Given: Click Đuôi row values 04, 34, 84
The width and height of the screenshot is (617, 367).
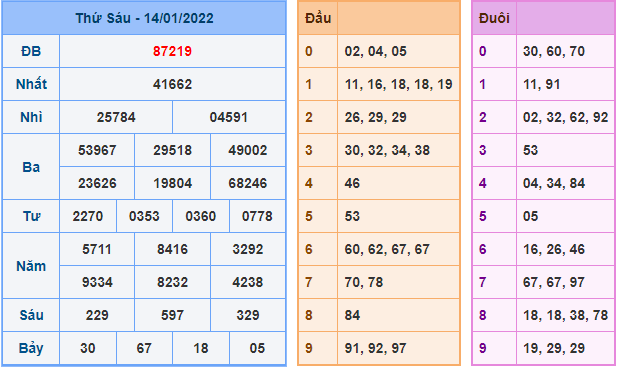Looking at the screenshot, I should 554,183.
